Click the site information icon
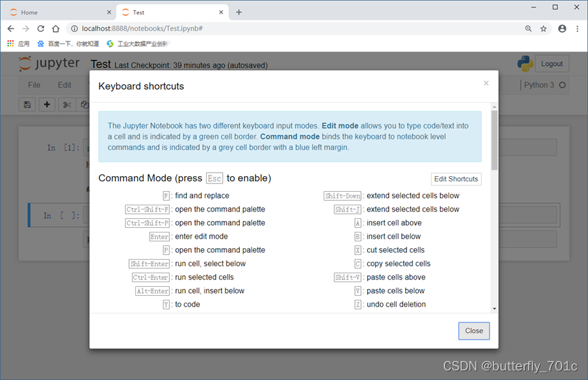The width and height of the screenshot is (588, 380). (x=75, y=29)
